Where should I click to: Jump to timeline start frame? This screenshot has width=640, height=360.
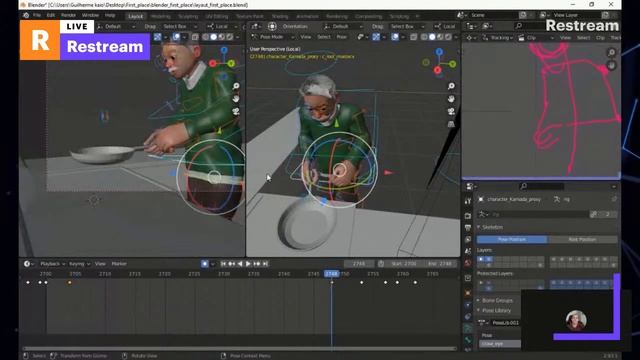coord(223,264)
